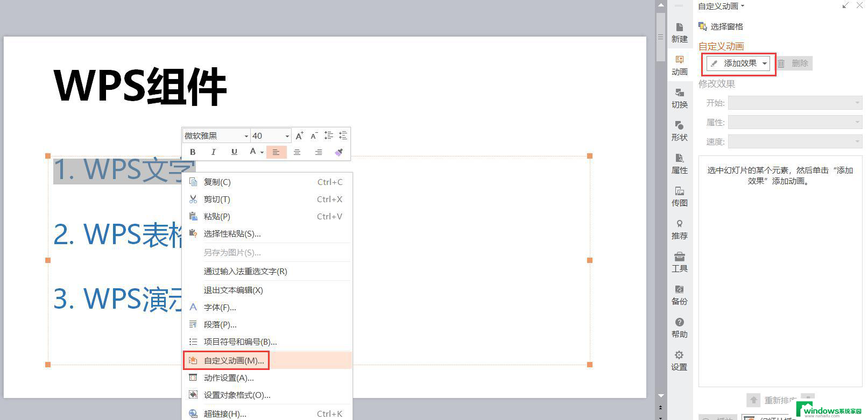Choose 剪切(T) from the context menu
This screenshot has width=868, height=420.
click(x=267, y=199)
